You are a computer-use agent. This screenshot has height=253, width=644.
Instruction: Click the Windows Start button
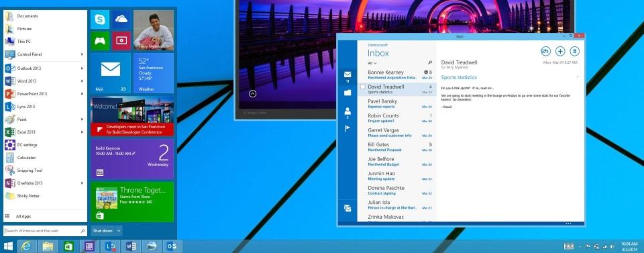[x=8, y=246]
